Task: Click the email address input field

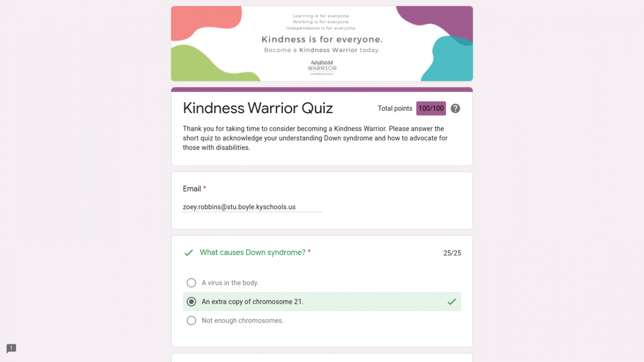Action: click(x=252, y=207)
